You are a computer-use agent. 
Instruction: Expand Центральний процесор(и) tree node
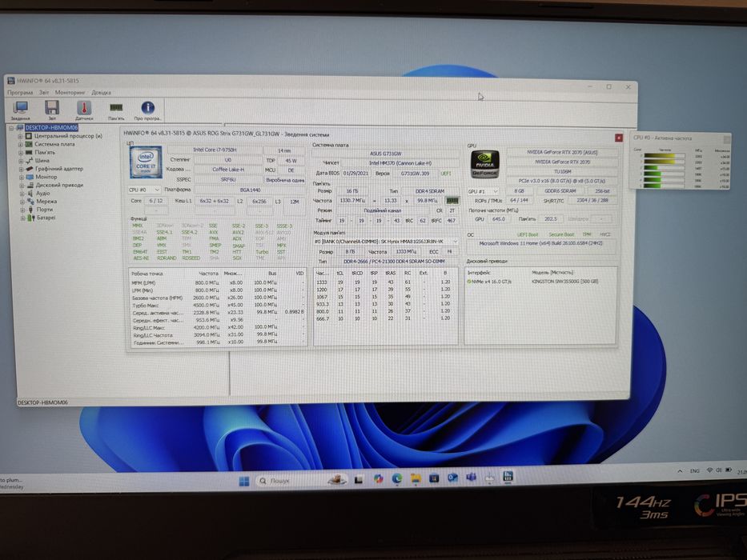[20, 136]
